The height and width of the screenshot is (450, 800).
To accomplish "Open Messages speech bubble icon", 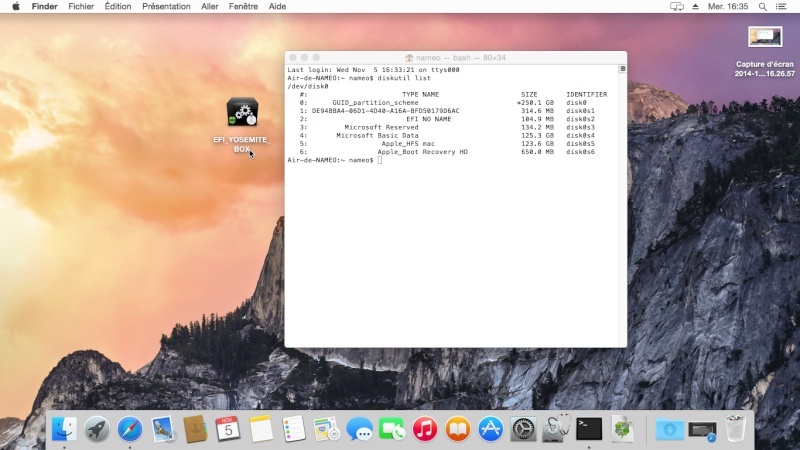I will click(x=359, y=429).
